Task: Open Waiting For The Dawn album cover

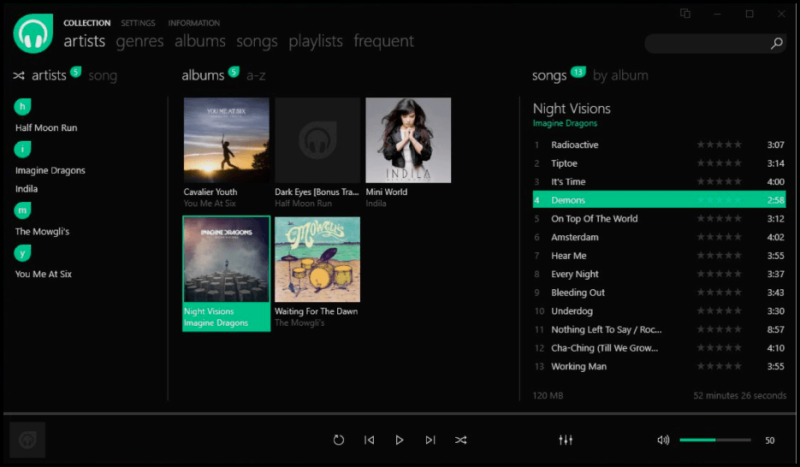Action: point(317,259)
